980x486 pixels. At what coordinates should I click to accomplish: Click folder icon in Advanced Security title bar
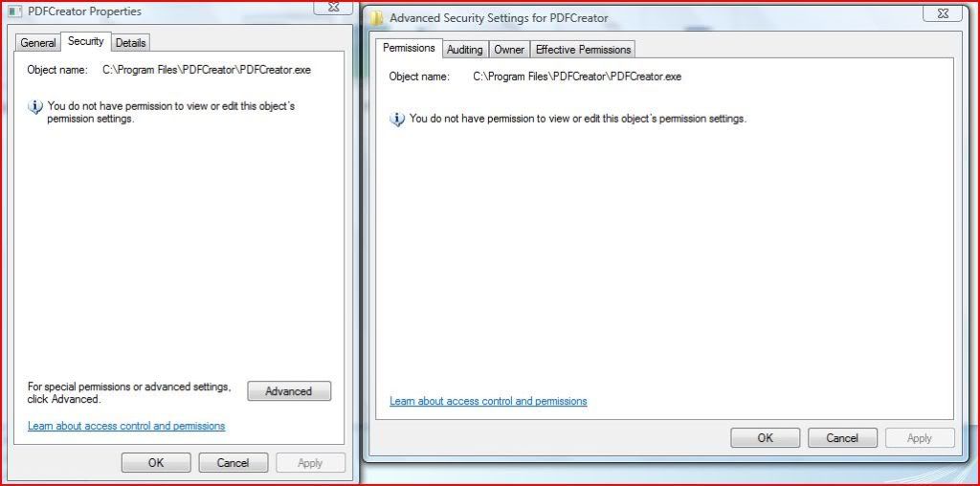(x=376, y=18)
